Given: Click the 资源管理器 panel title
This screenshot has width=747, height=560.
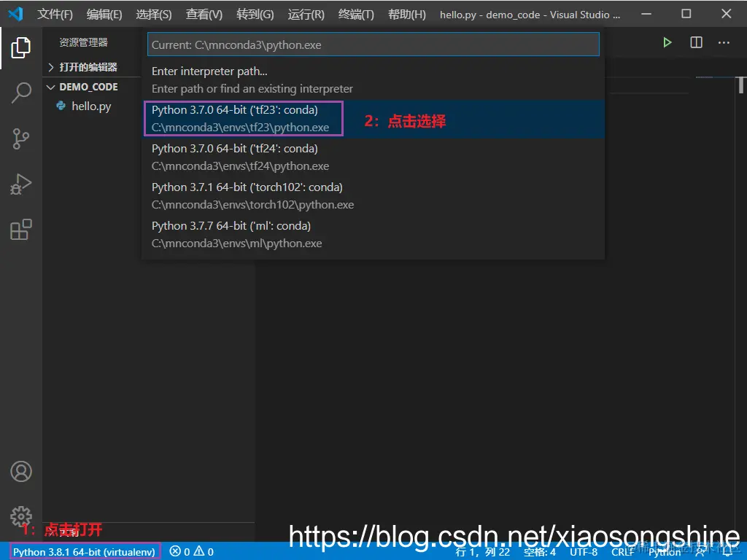Looking at the screenshot, I should [83, 42].
